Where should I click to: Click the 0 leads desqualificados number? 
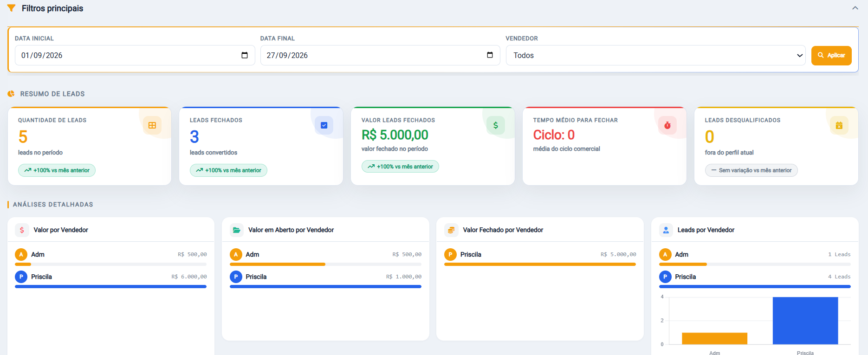[x=709, y=137]
